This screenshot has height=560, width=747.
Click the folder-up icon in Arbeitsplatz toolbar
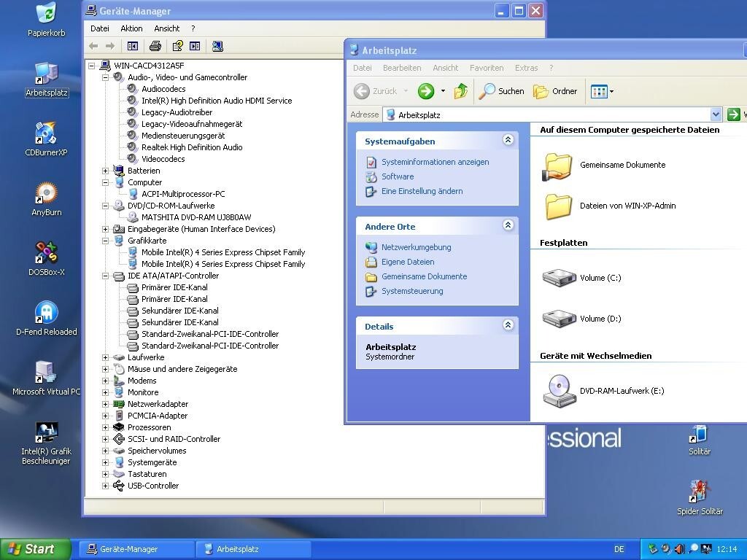click(x=461, y=91)
